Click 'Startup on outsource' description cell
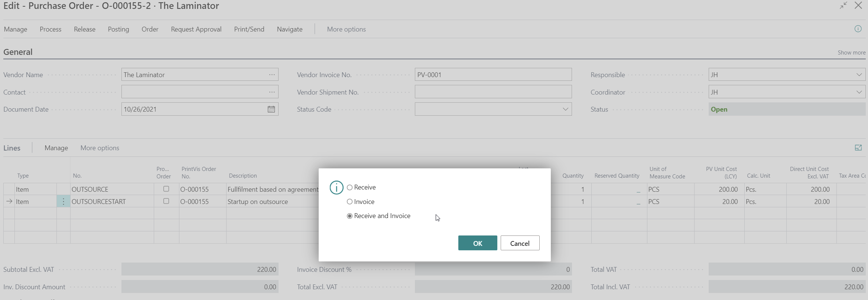 [273, 201]
